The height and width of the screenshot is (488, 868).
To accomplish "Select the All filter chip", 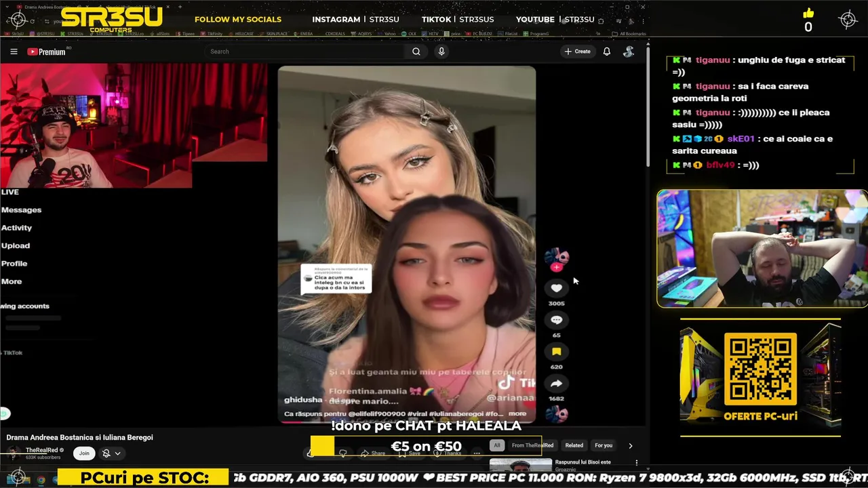I will [x=497, y=445].
